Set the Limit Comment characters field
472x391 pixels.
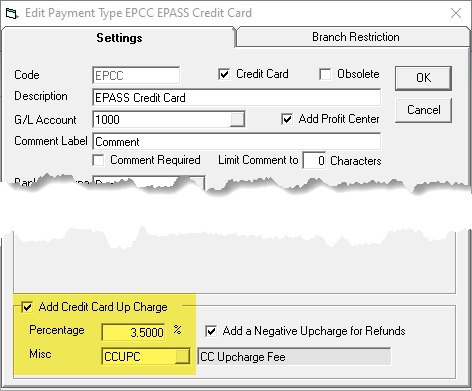314,160
